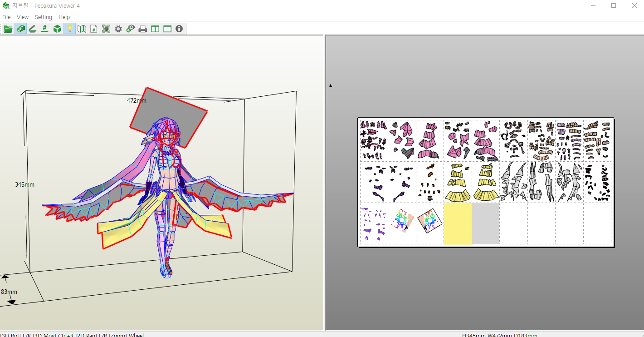Screen dimensions: 644x337
Task: Click the printer icon
Action: pos(143,29)
